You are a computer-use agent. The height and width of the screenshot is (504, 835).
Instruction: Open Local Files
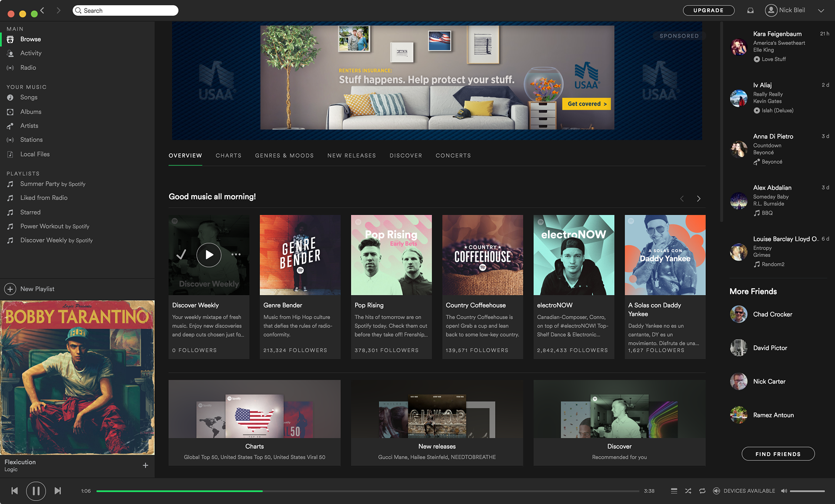tap(35, 154)
